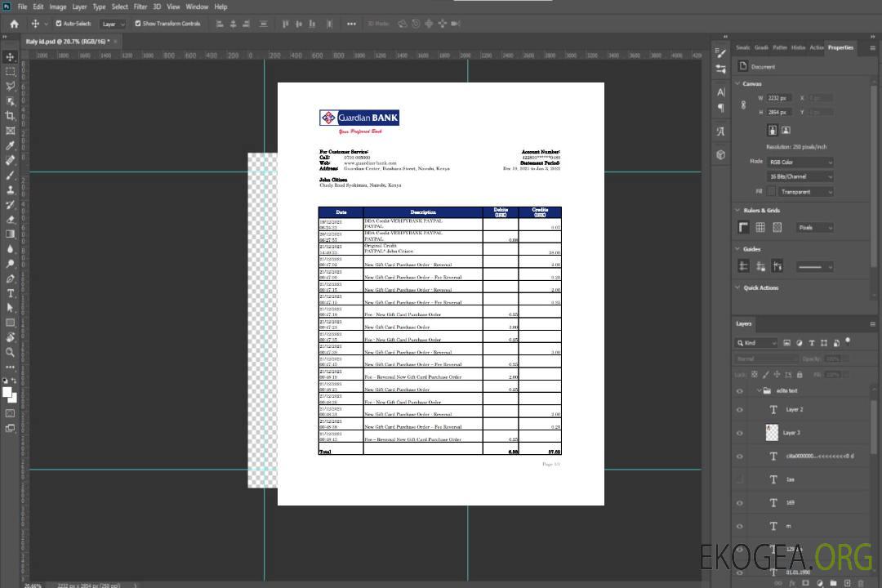Screen dimensions: 882x588
Task: Open the 3D cube panel icon
Action: (x=720, y=154)
